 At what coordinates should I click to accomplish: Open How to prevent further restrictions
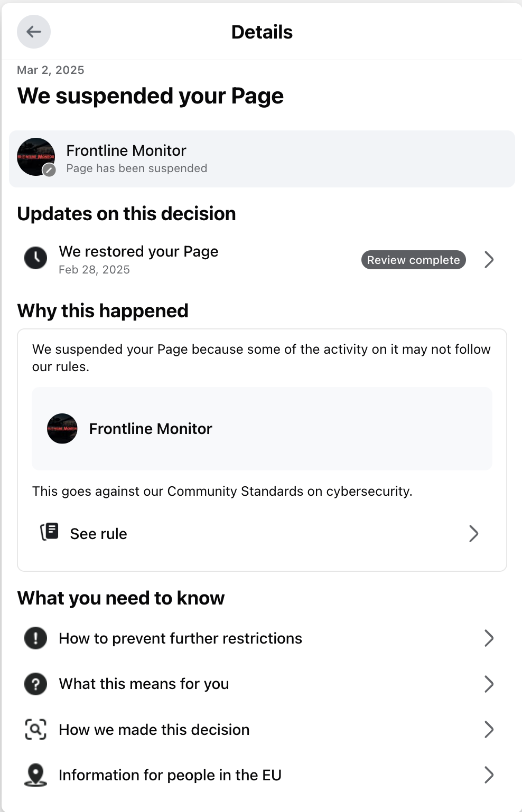(180, 638)
